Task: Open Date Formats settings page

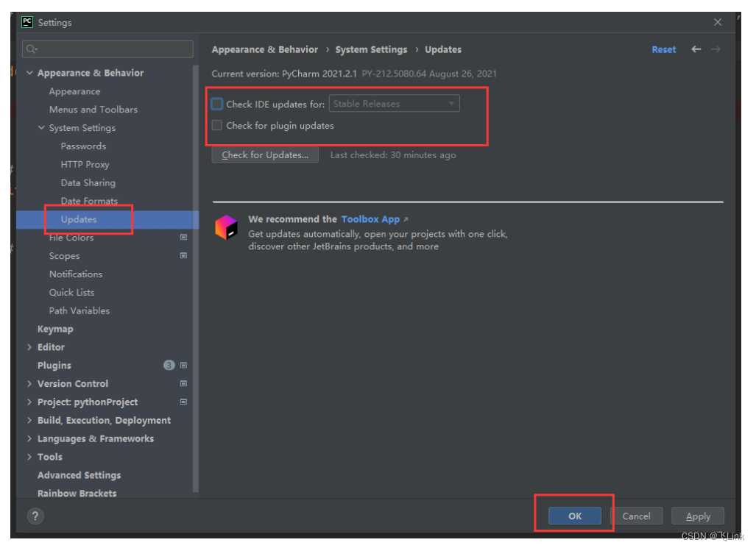Action: point(89,201)
